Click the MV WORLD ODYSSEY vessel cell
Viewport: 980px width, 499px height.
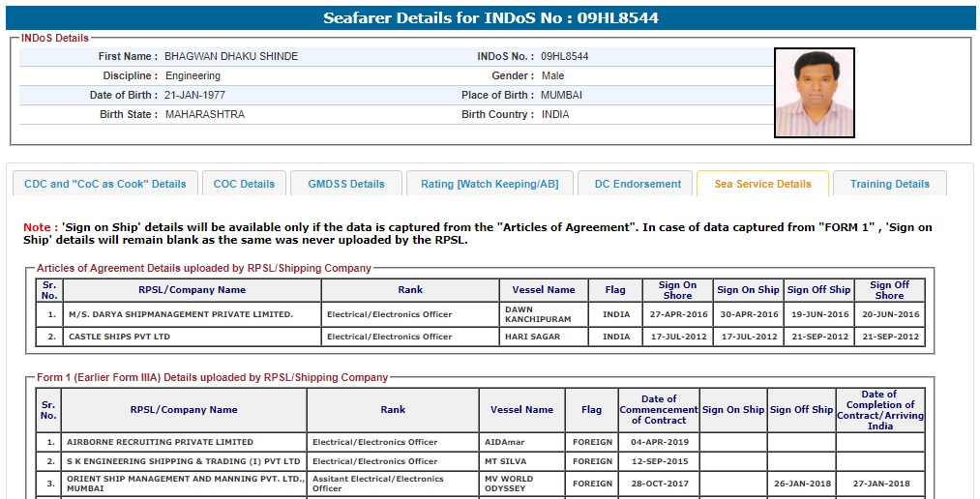522,484
